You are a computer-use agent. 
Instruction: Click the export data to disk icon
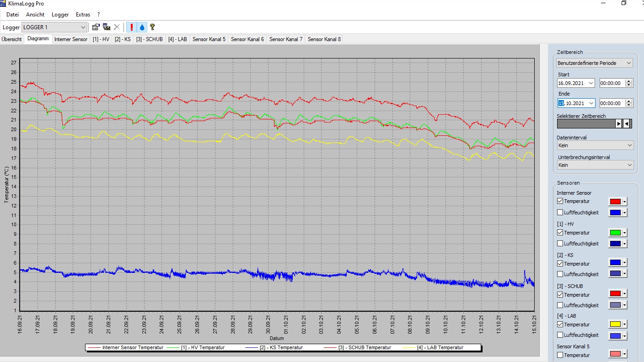107,27
